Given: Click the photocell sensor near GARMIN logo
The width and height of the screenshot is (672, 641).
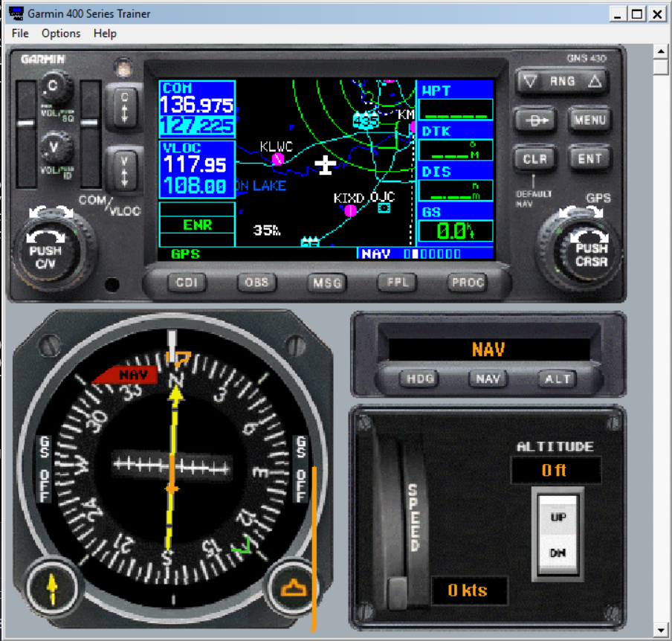Looking at the screenshot, I should pyautogui.click(x=123, y=68).
